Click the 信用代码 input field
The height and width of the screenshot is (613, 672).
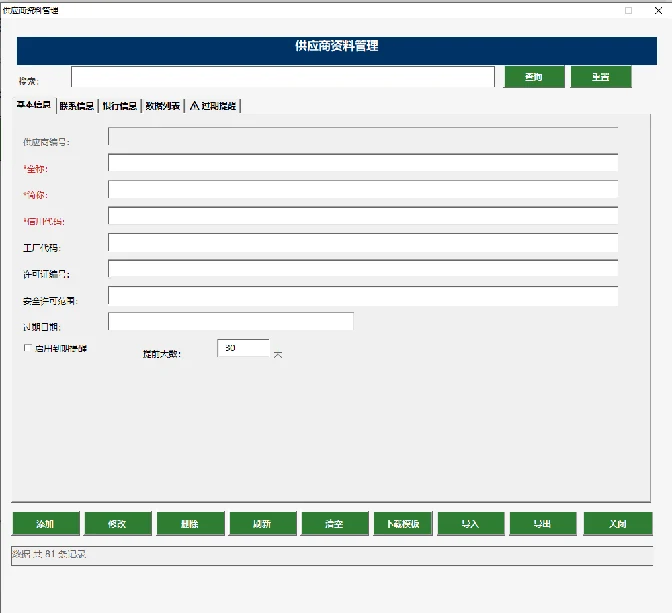coord(363,216)
